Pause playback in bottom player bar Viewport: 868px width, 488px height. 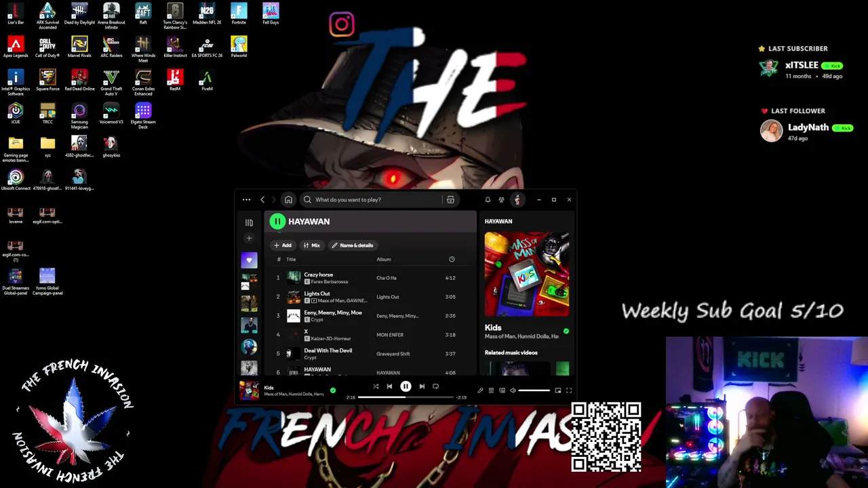click(x=406, y=386)
